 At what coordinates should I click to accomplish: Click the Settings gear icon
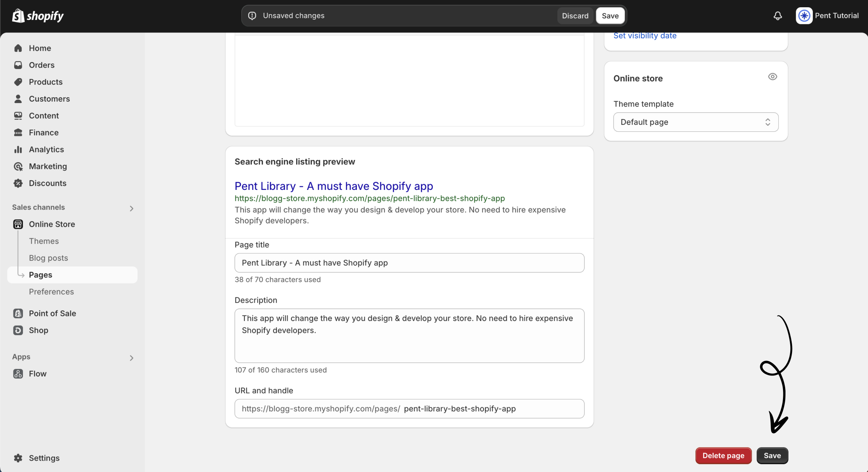[x=18, y=458]
